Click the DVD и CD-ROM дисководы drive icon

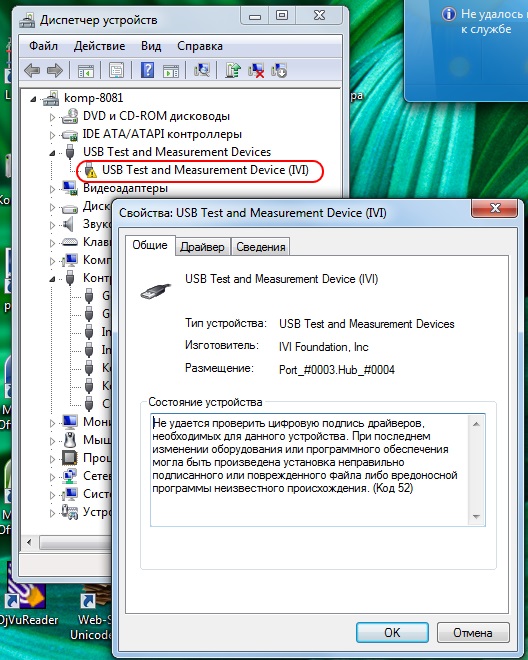pyautogui.click(x=70, y=116)
